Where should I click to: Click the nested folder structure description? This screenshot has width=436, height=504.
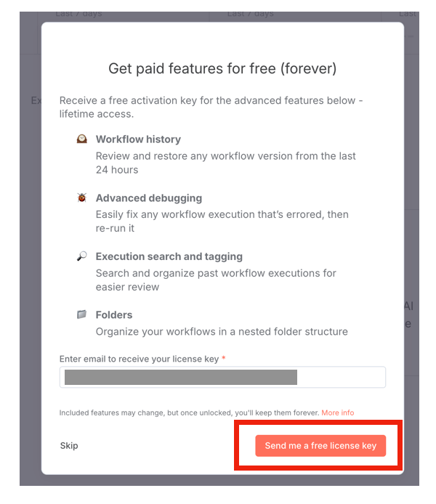[222, 332]
